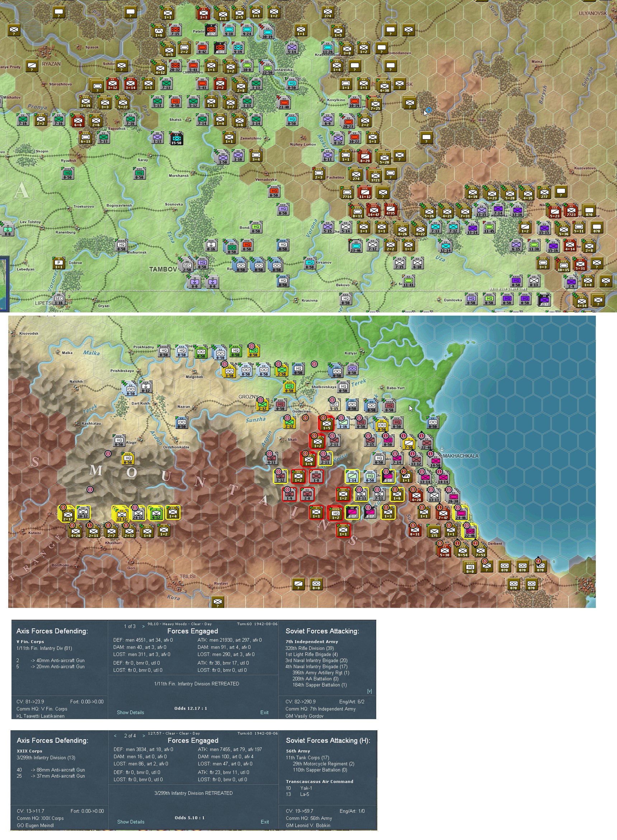Click the TAMBOV city label
Viewport: 617px width, 840px height.
pyautogui.click(x=163, y=269)
